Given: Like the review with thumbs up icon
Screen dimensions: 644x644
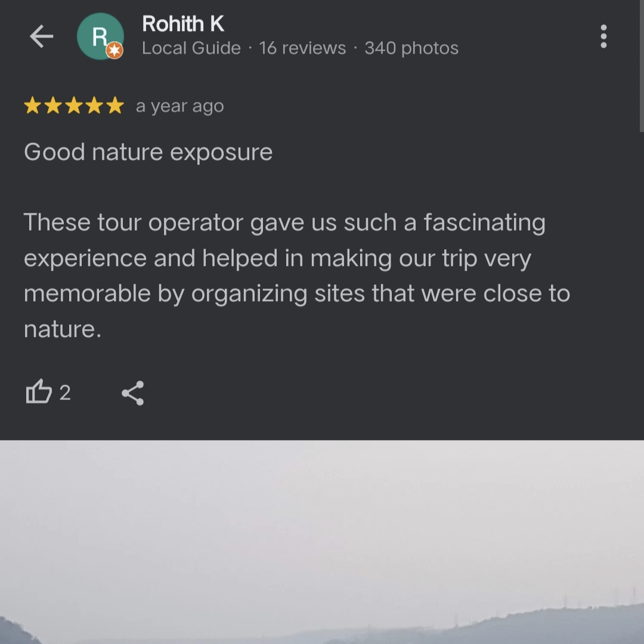Looking at the screenshot, I should pos(39,391).
